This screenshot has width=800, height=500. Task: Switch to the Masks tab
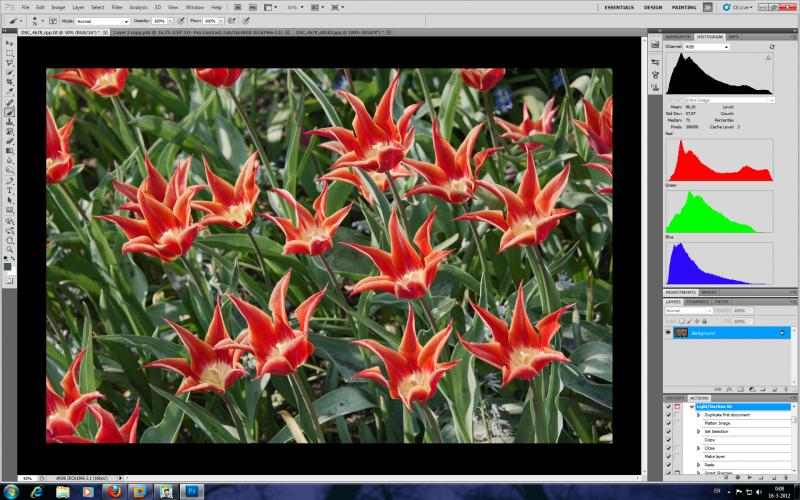pos(709,292)
